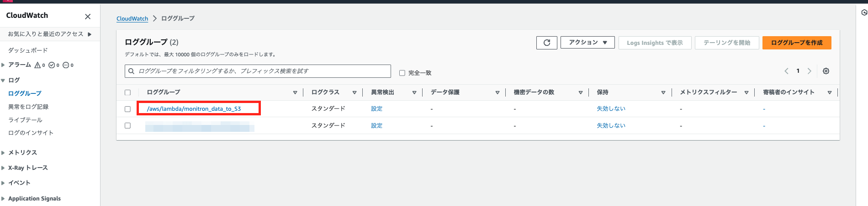Screen dimensions: 868x206
Task: Open ログのインサイト in the sidebar
Action: [31, 133]
